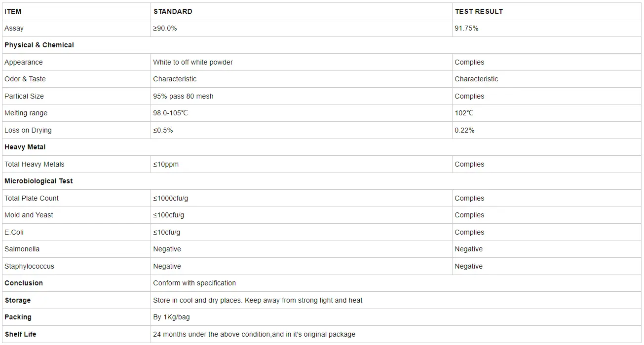Click the Heavy Metal section heading
This screenshot has height=345, width=644.
click(x=25, y=147)
